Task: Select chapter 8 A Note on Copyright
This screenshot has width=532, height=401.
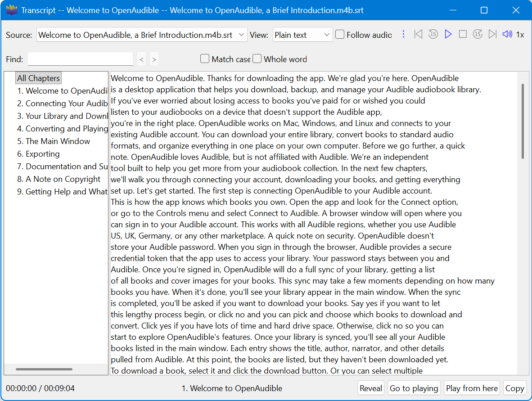Action: [x=59, y=179]
